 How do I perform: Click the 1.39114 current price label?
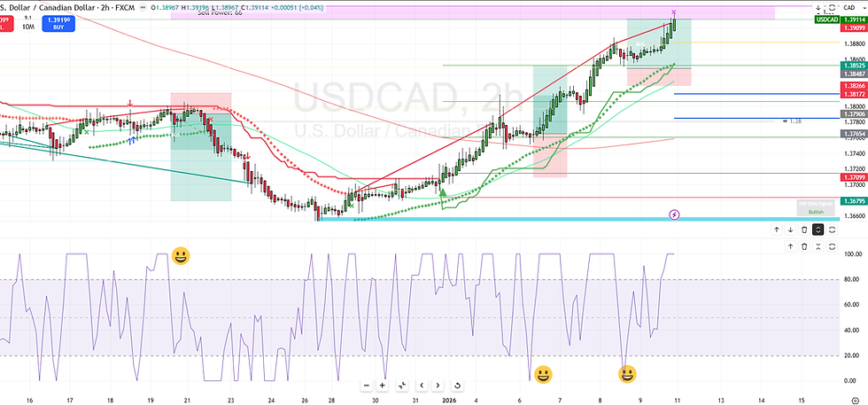(853, 19)
